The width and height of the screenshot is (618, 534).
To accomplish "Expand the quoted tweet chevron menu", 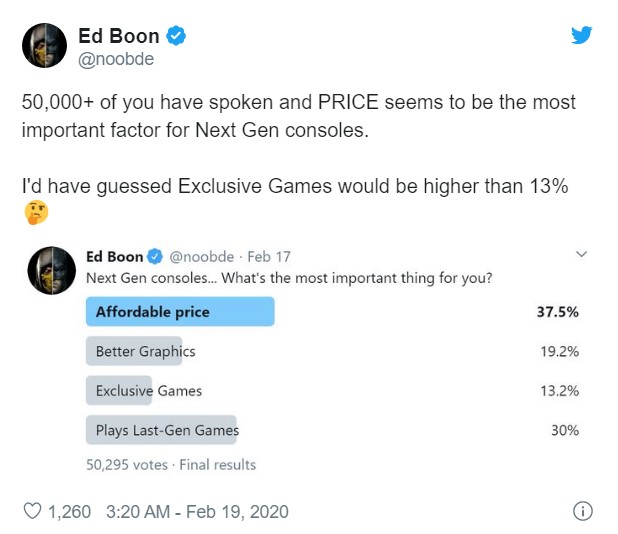I will point(581,254).
